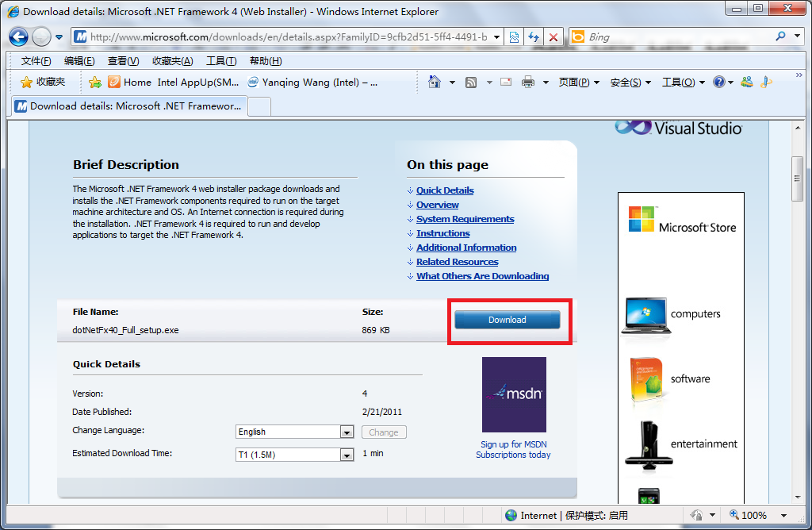Click the browser Back arrow button
Image resolution: width=812 pixels, height=530 pixels.
pyautogui.click(x=19, y=36)
